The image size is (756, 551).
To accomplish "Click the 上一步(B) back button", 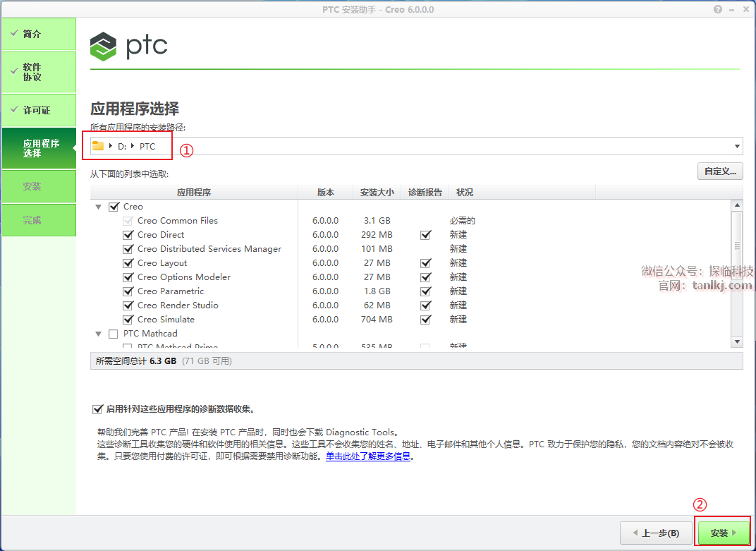I will point(656,533).
